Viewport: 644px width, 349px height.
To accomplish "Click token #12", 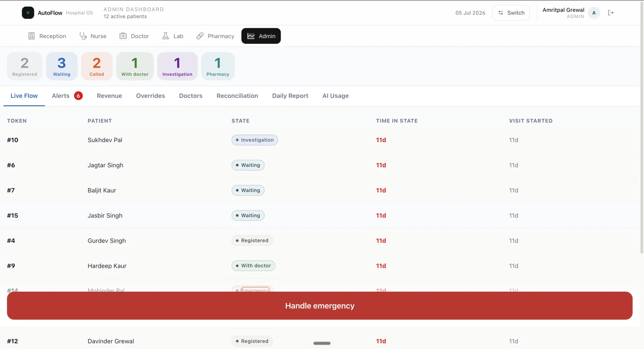I will pos(12,341).
